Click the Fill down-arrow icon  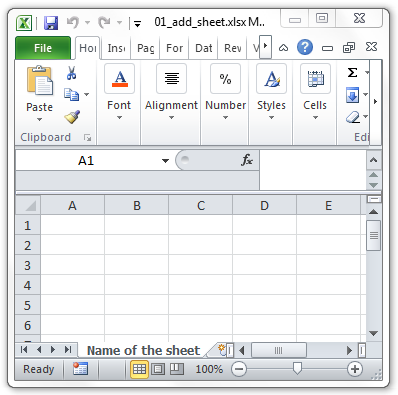pyautogui.click(x=352, y=95)
